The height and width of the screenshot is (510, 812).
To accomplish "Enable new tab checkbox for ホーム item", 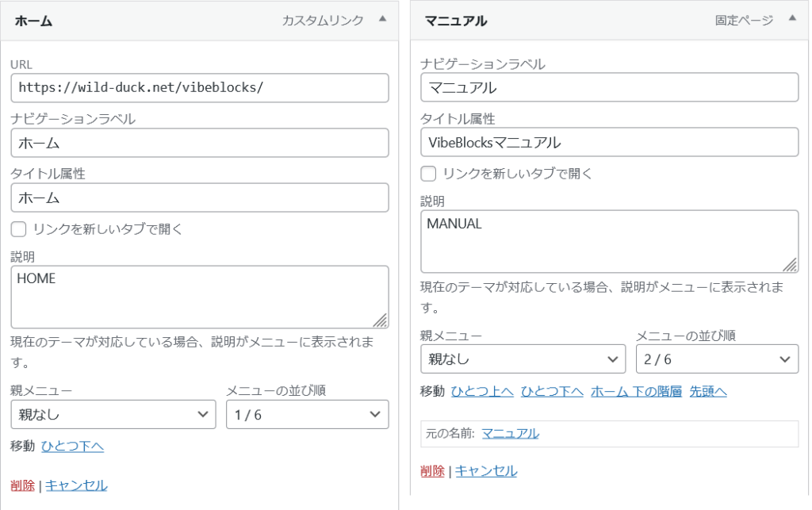I will click(x=18, y=230).
